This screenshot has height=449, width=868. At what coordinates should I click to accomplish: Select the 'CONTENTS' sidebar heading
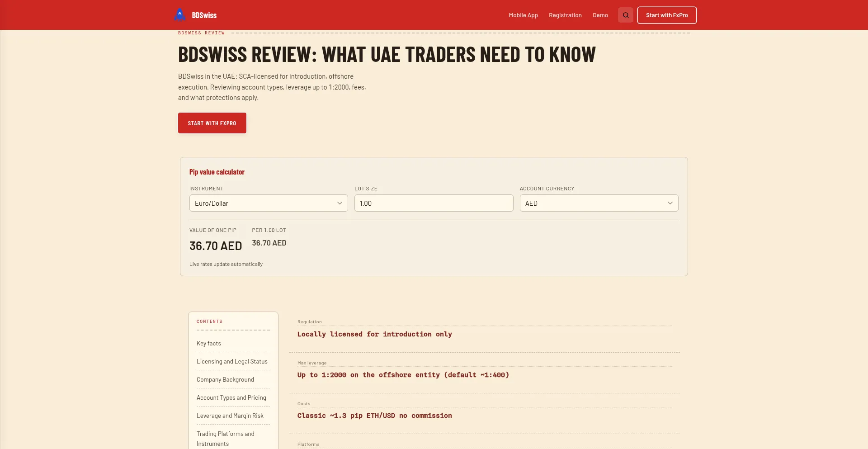(209, 321)
